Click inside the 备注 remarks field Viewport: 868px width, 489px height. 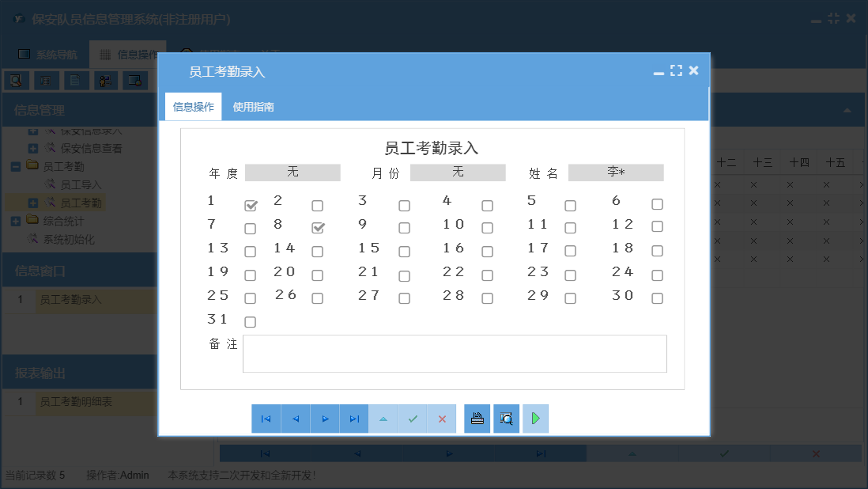455,354
